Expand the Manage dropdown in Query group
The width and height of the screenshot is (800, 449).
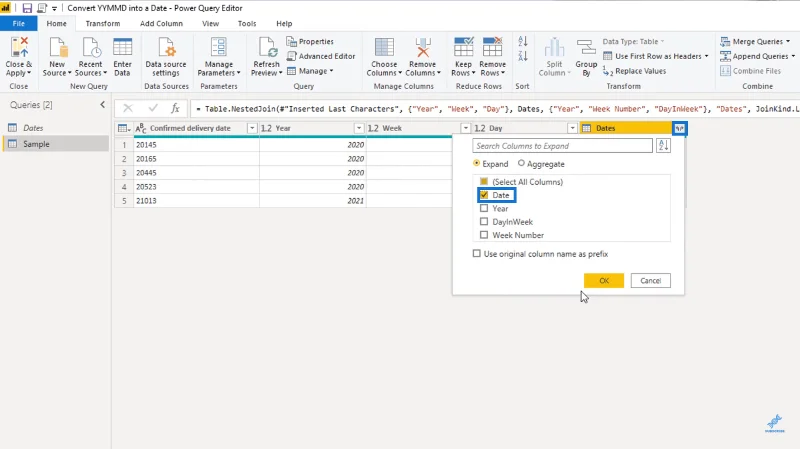click(311, 71)
